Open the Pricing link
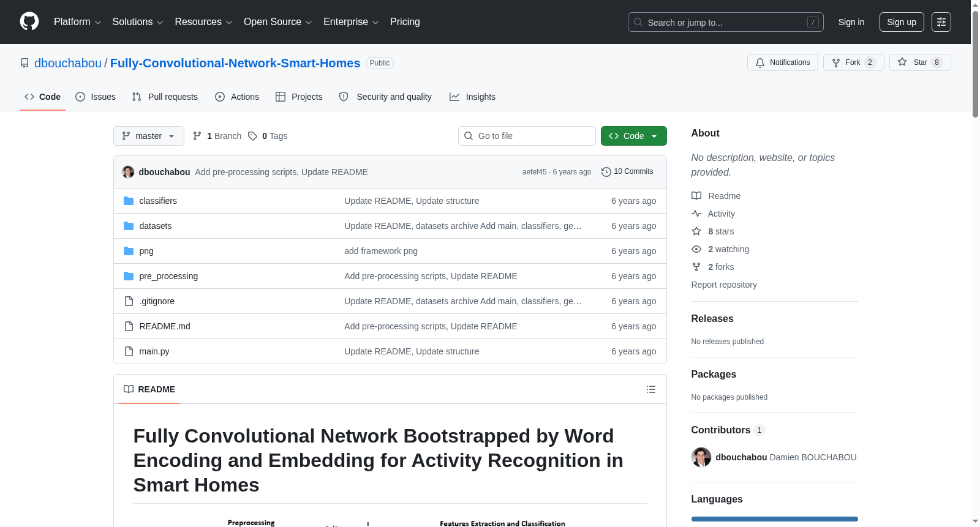This screenshot has width=980, height=527. tap(405, 22)
